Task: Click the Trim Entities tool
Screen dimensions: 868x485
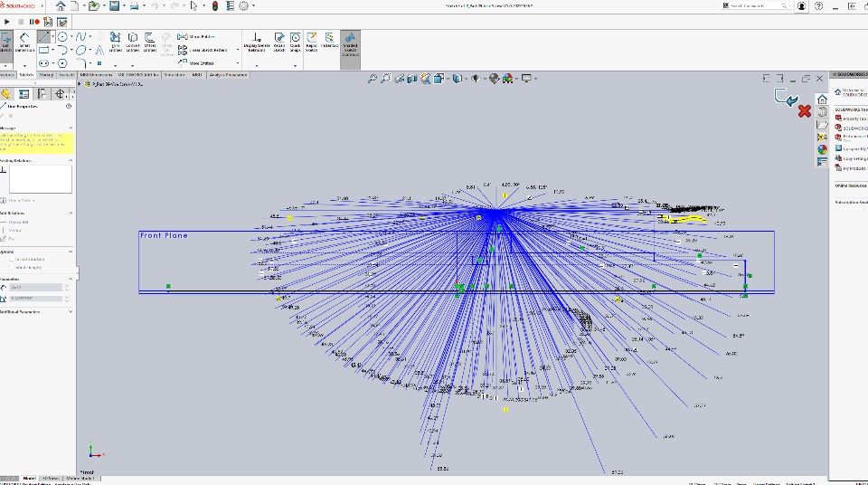Action: (x=115, y=43)
